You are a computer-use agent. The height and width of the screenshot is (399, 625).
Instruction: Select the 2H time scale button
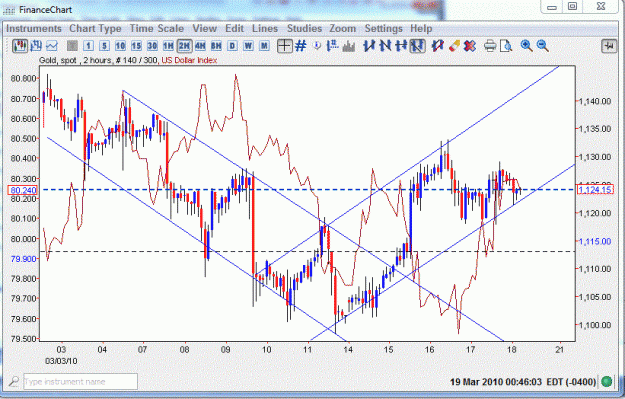pyautogui.click(x=184, y=46)
